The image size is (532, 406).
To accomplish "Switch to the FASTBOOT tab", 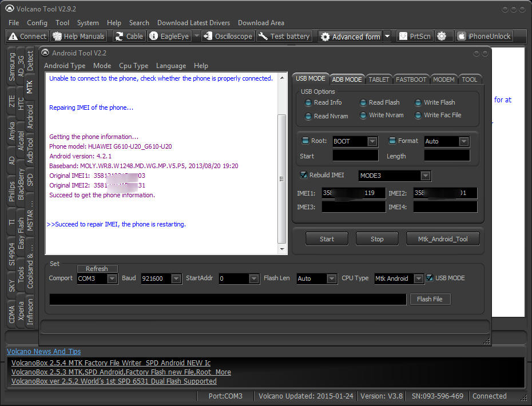I will coord(411,79).
